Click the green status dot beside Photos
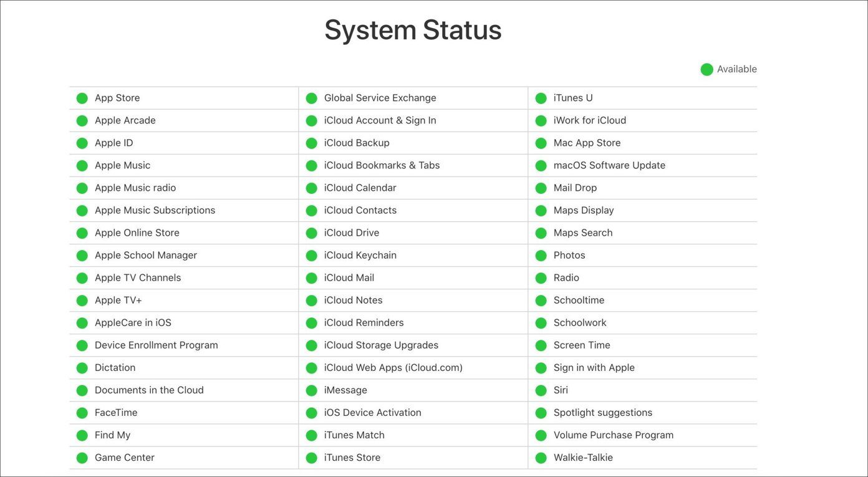Viewport: 868px width, 477px height. pyautogui.click(x=541, y=256)
